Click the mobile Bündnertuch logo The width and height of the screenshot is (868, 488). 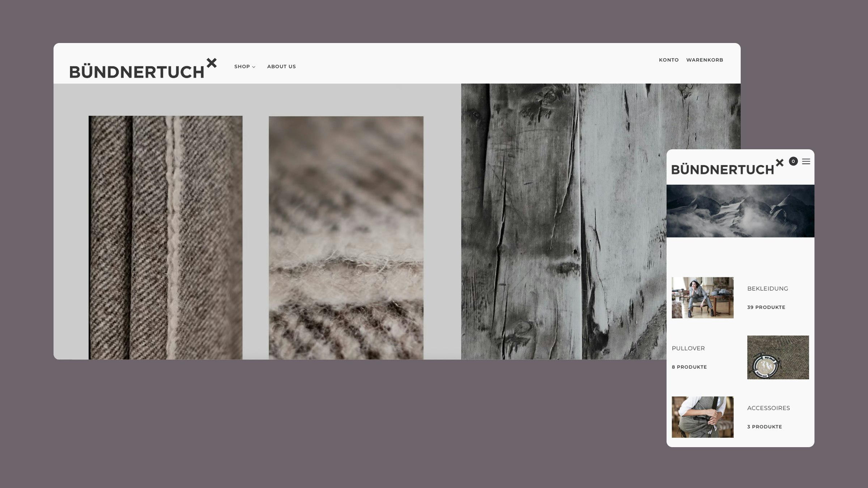coord(727,167)
